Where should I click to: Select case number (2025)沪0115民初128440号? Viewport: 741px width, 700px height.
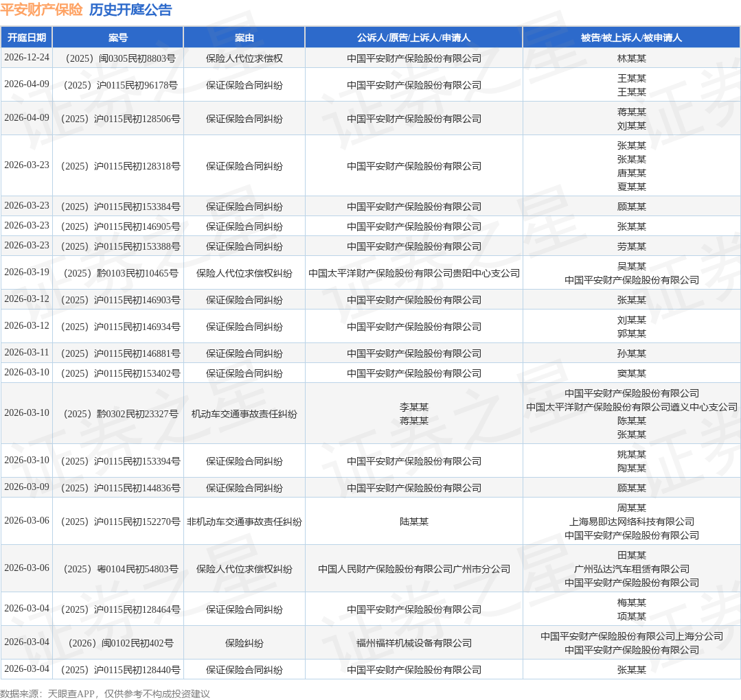tap(118, 670)
